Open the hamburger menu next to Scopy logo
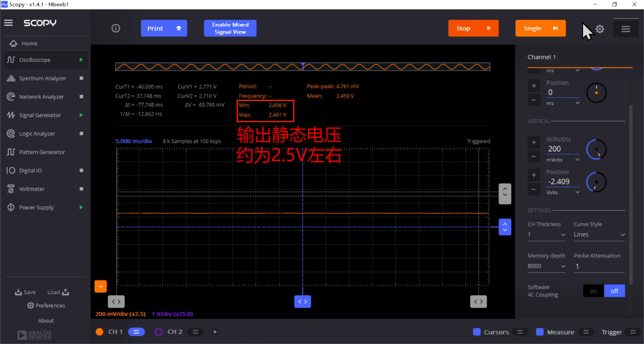Viewport: 644px width, 344px height. coord(8,23)
